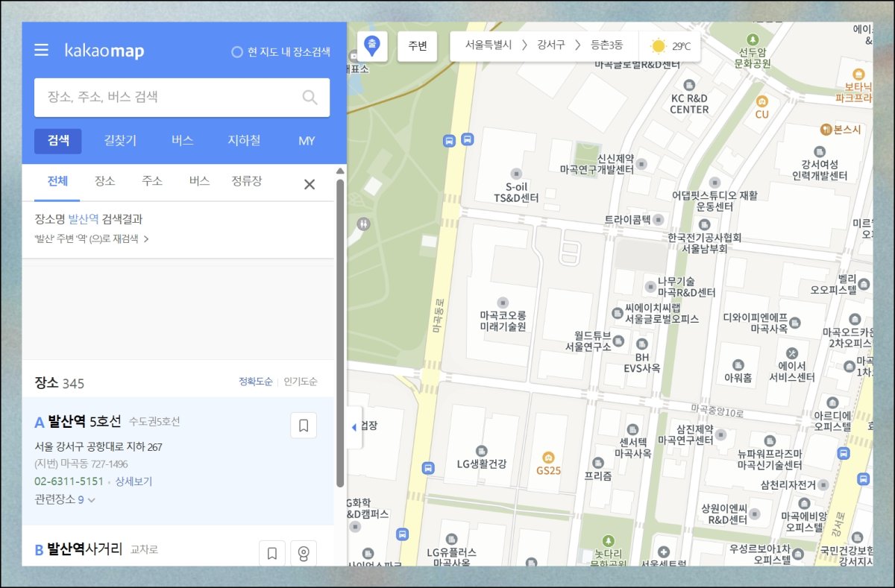
Task: Click the 한국전기공사협회 서울남부회 label
Action: pyautogui.click(x=705, y=243)
